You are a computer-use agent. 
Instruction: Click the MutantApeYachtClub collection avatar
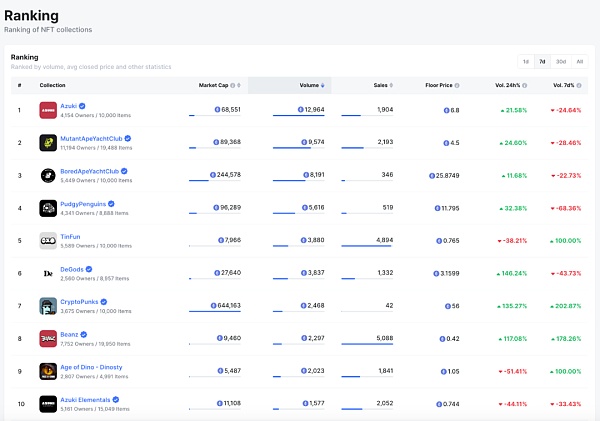48,143
